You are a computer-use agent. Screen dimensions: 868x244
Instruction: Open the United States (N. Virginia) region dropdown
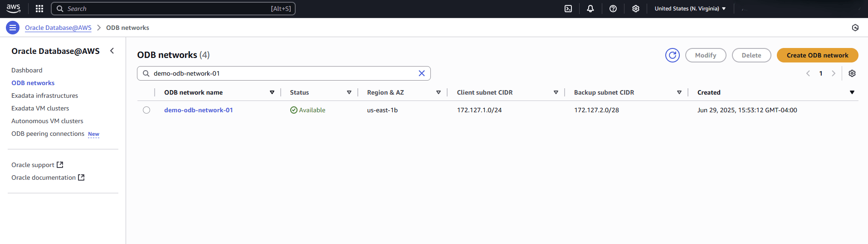coord(690,9)
